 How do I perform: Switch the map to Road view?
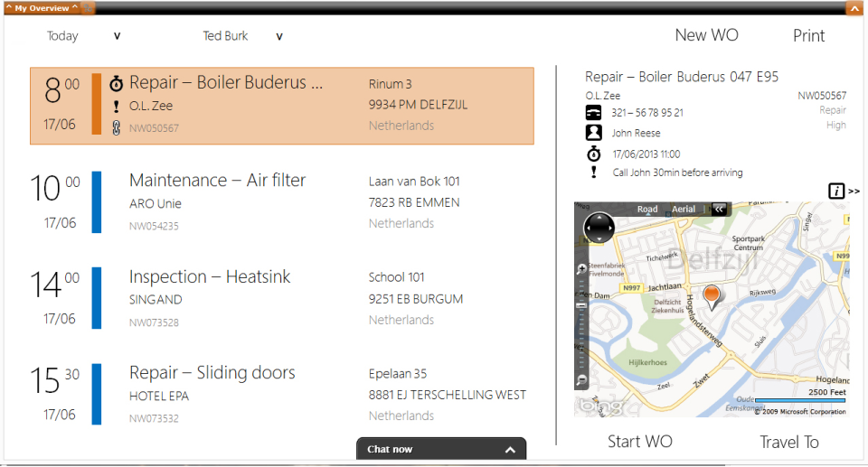click(x=647, y=210)
